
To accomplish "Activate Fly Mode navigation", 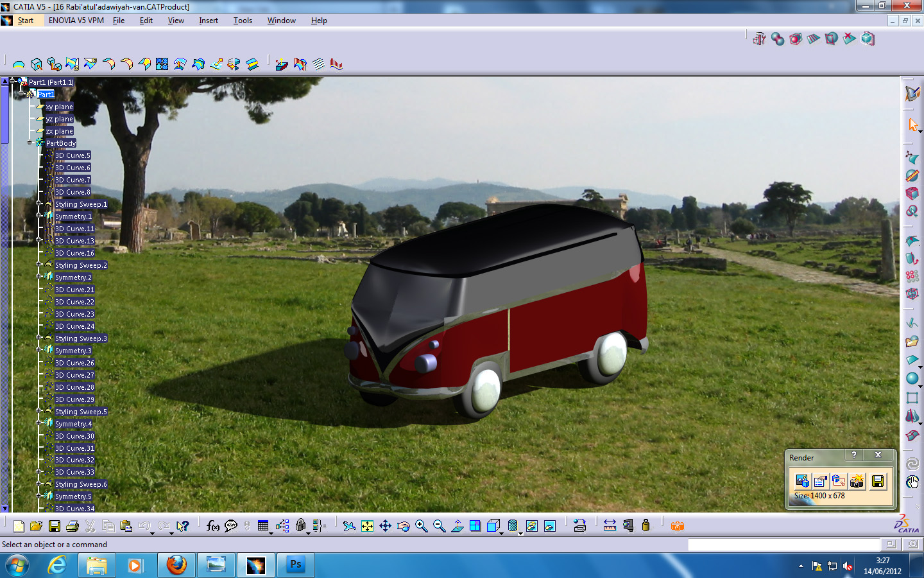I will (349, 527).
